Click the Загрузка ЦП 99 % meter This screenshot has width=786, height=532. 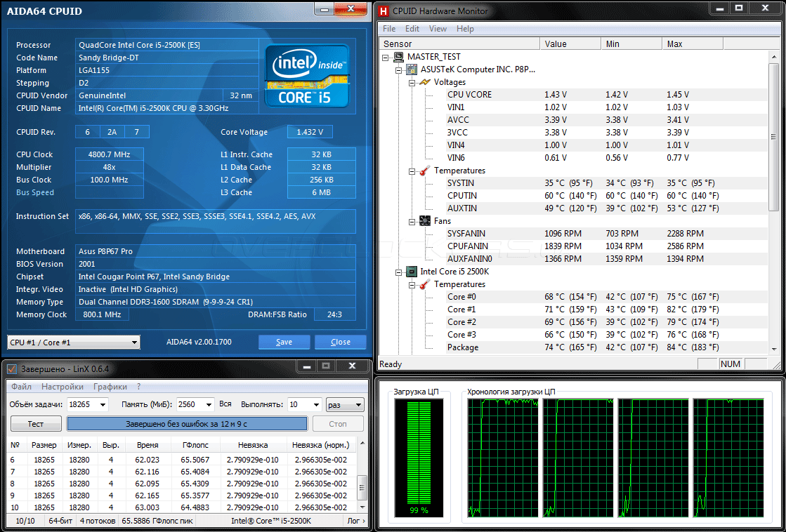[x=419, y=458]
